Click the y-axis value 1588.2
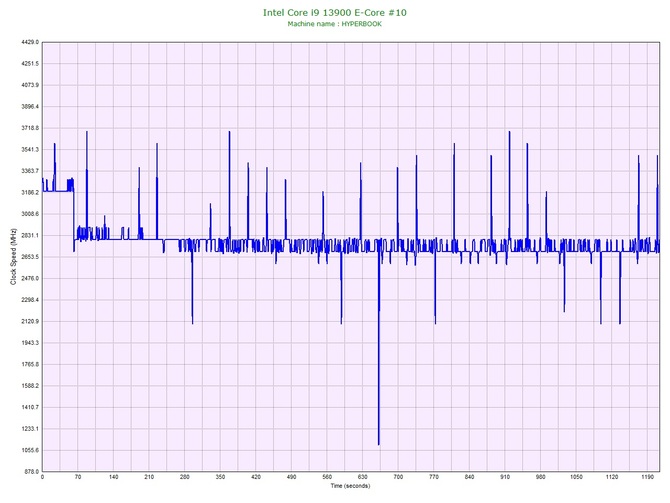 (30, 386)
